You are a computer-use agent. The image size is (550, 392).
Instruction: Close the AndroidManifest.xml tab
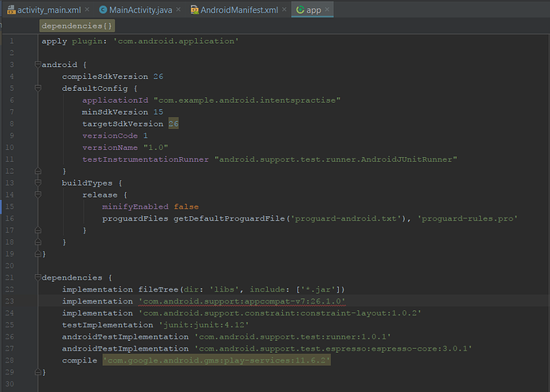(284, 10)
